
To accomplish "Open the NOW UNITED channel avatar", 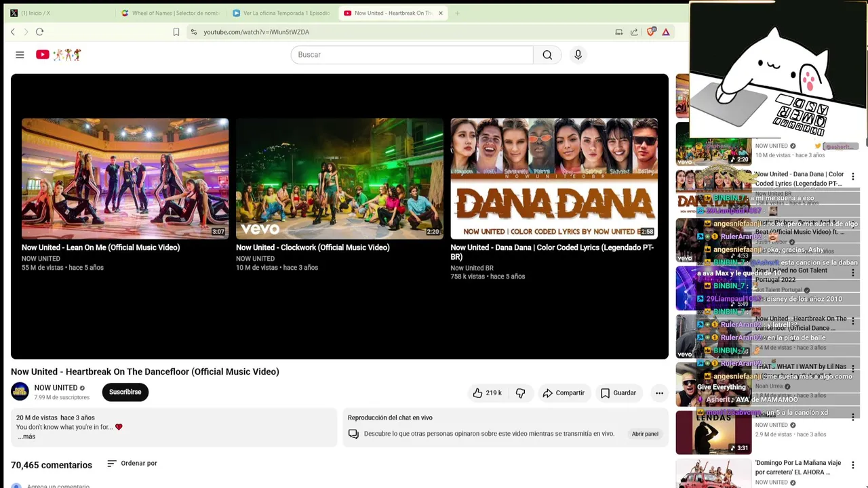I will point(20,392).
